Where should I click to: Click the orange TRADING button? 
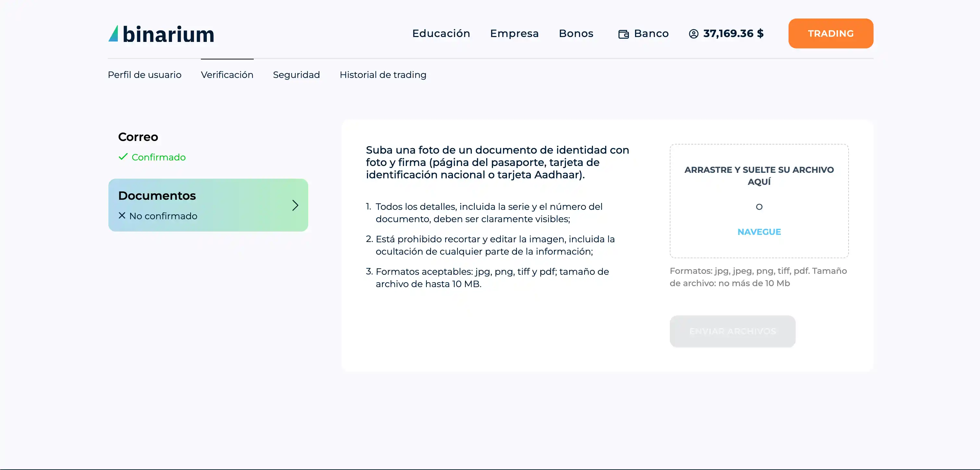pos(830,33)
